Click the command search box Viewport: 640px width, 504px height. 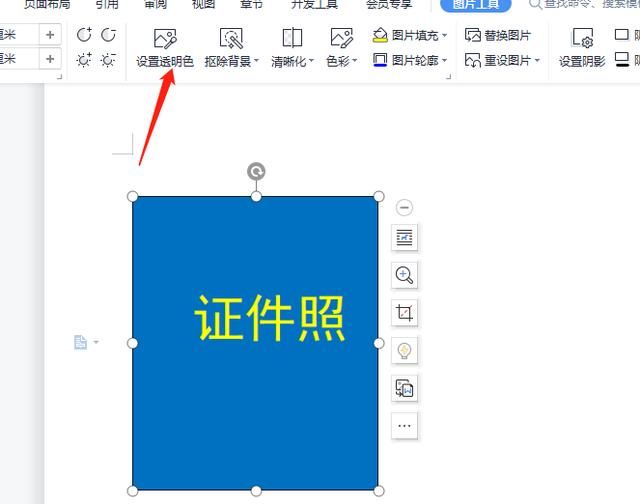[x=584, y=4]
